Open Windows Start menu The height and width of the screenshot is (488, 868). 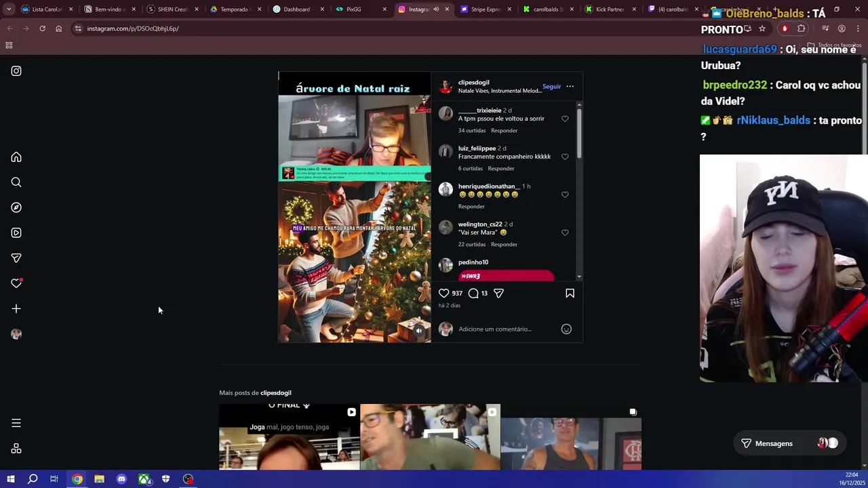(x=10, y=479)
